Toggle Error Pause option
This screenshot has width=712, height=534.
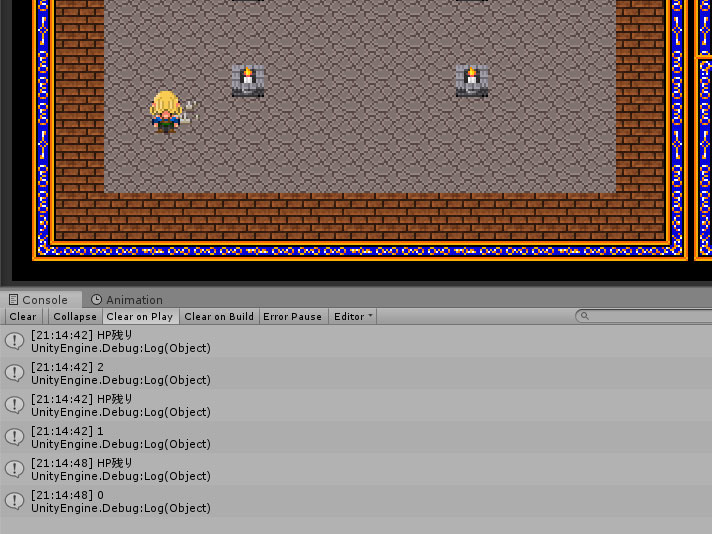(x=292, y=316)
